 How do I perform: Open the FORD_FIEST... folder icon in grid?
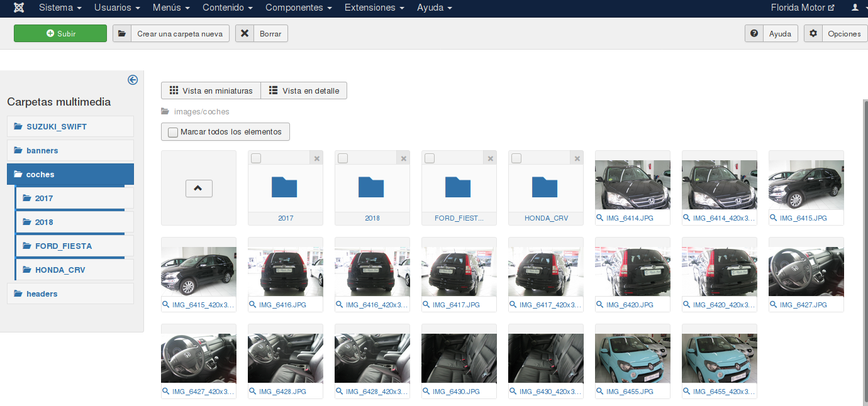tap(458, 187)
